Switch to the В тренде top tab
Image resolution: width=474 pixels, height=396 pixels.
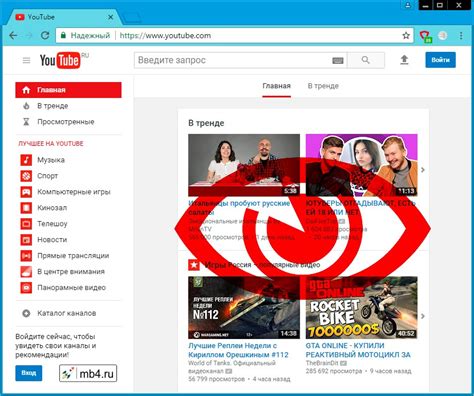click(323, 86)
